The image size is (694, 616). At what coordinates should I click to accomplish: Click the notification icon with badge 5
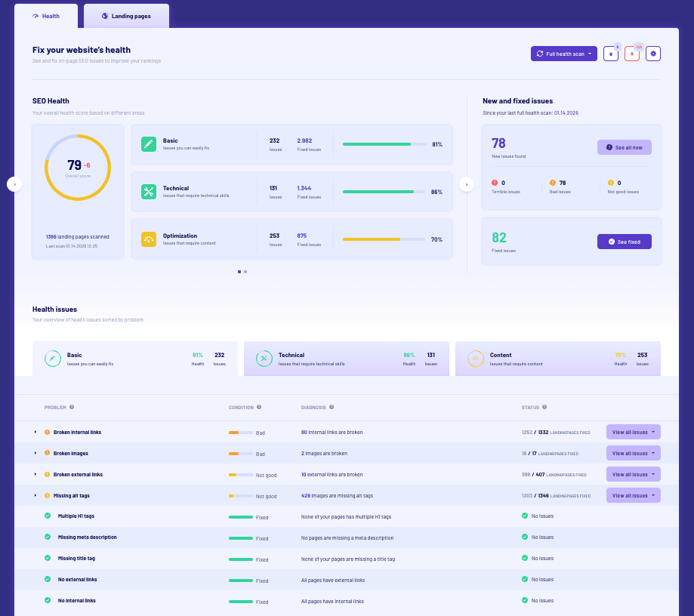click(610, 54)
